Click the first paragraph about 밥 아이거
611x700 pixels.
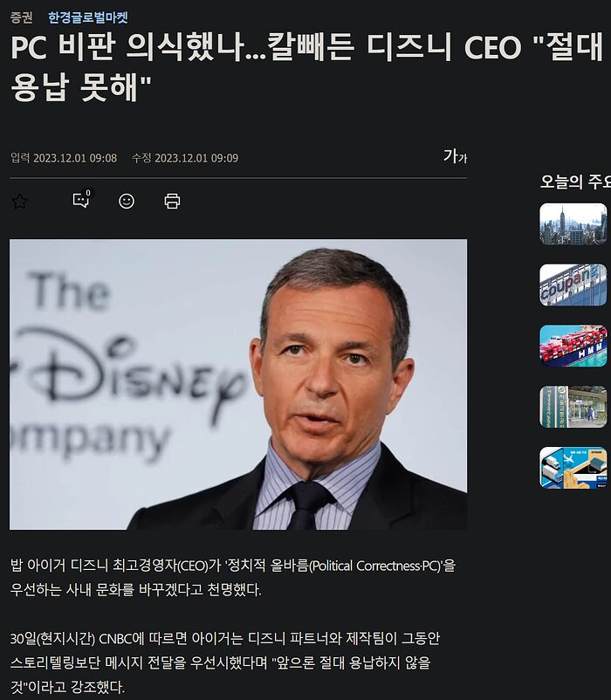click(x=233, y=577)
